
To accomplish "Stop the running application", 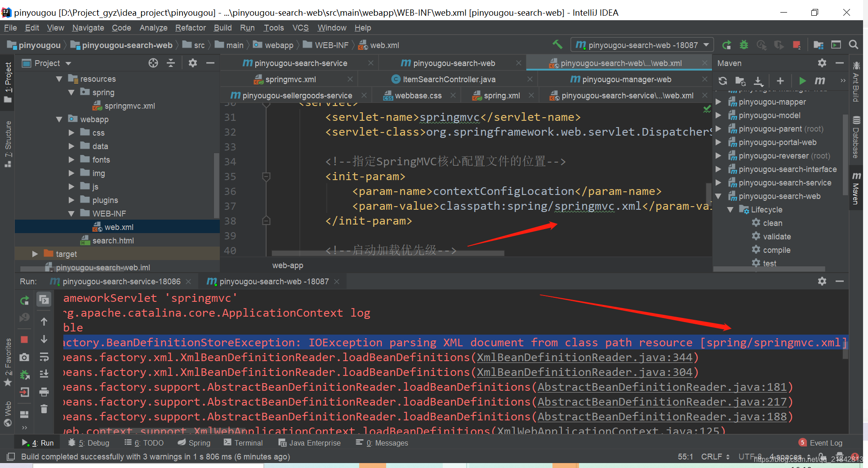I will 24,339.
